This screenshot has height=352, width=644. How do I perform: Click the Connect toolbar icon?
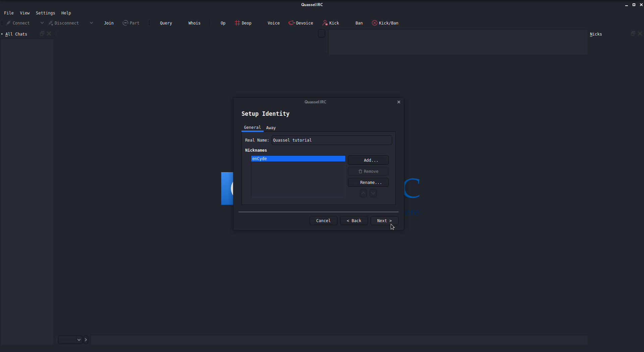tap(9, 23)
